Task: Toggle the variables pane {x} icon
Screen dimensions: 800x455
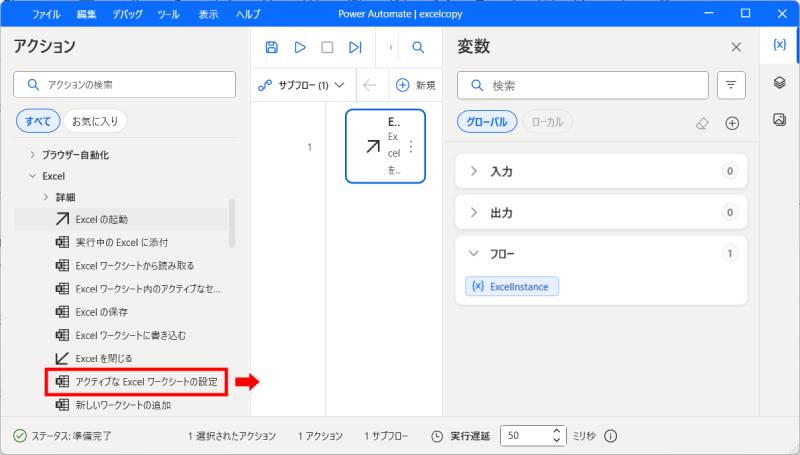Action: point(779,45)
